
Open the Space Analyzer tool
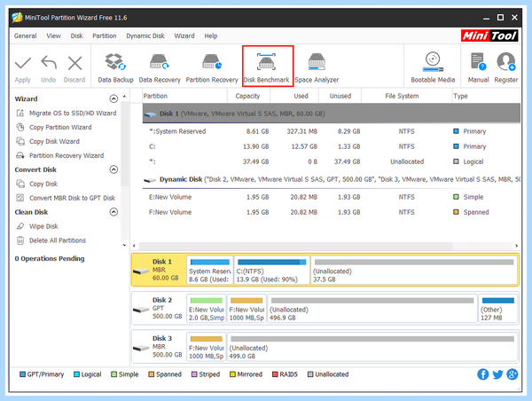pyautogui.click(x=317, y=68)
